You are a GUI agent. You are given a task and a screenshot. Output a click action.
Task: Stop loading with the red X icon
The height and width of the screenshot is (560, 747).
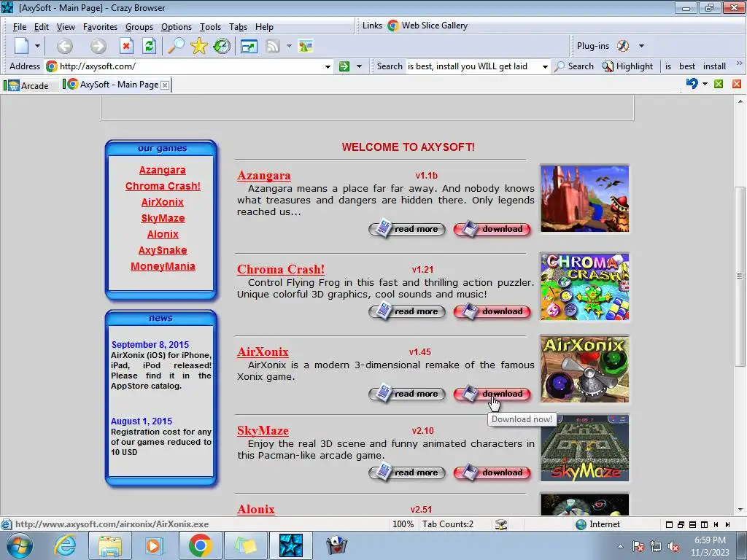click(x=125, y=46)
